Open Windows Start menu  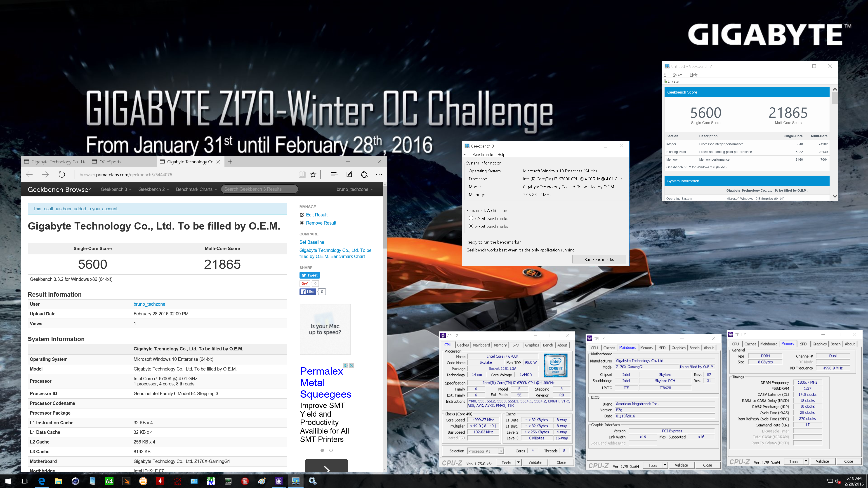click(8, 481)
